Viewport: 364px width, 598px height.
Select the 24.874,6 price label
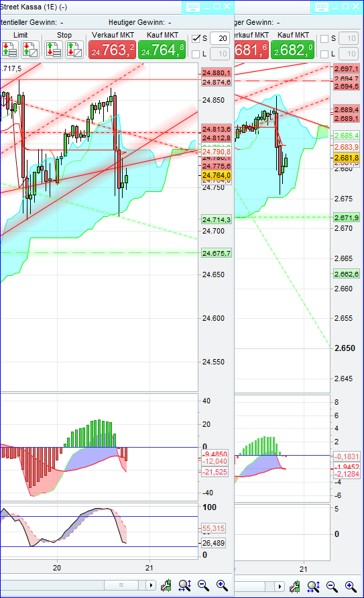click(x=217, y=83)
